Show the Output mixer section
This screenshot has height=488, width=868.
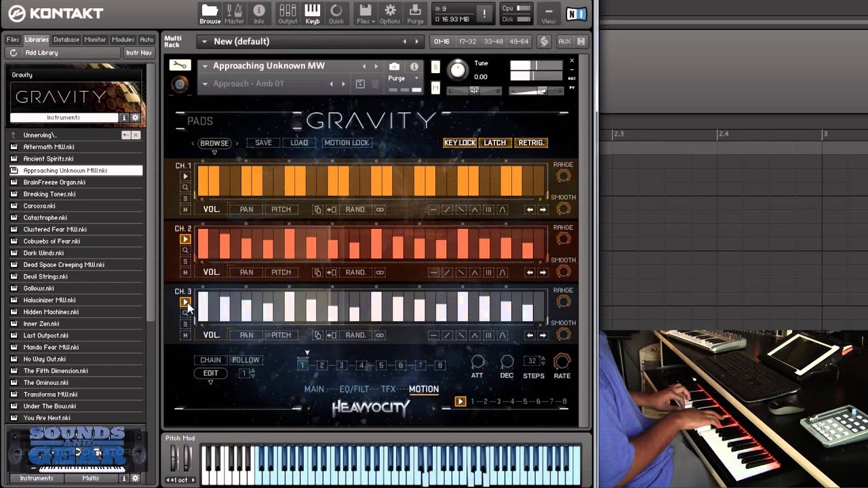(288, 14)
